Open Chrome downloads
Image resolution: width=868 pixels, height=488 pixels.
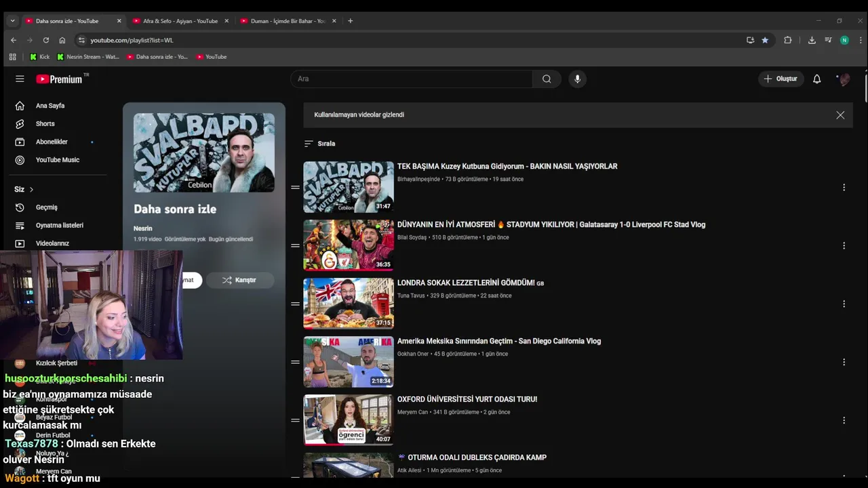point(812,40)
